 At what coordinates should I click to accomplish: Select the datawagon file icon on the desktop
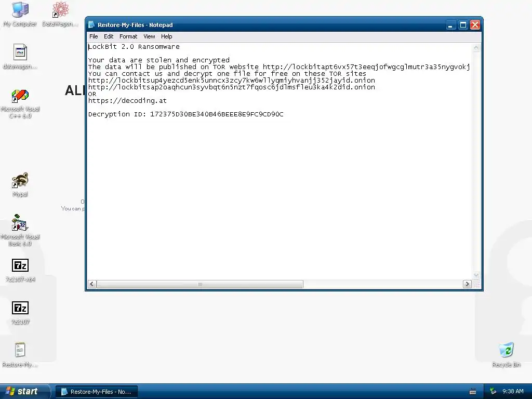coord(20,57)
